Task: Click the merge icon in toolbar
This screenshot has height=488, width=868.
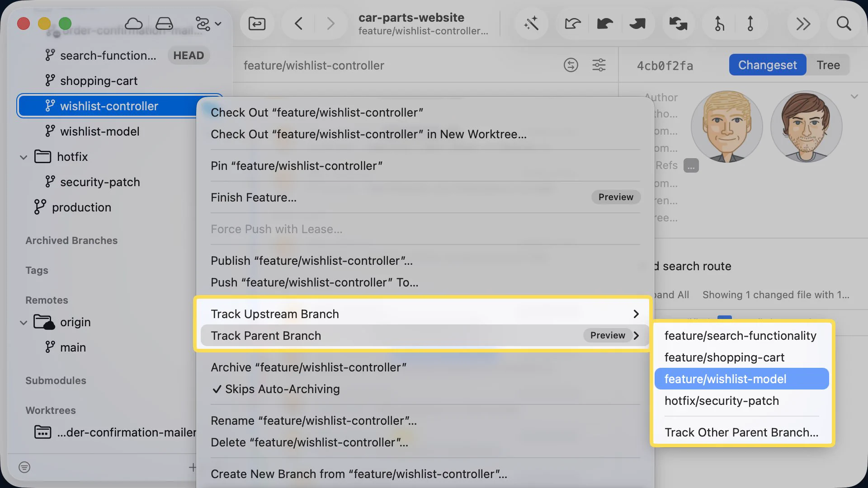Action: point(719,23)
